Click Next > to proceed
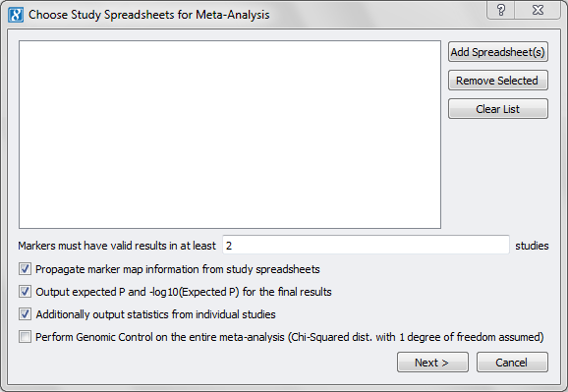 pos(432,363)
